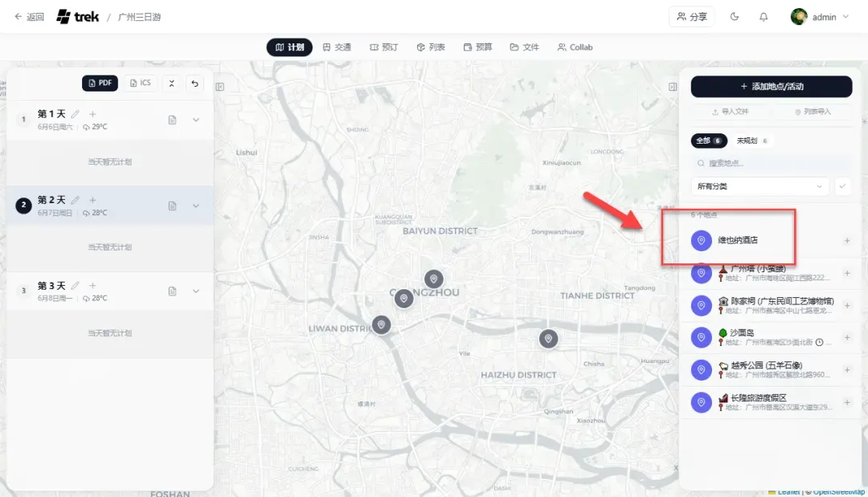This screenshot has height=497, width=868.
Task: Edit 第 2 天 title pencil
Action: pyautogui.click(x=76, y=200)
